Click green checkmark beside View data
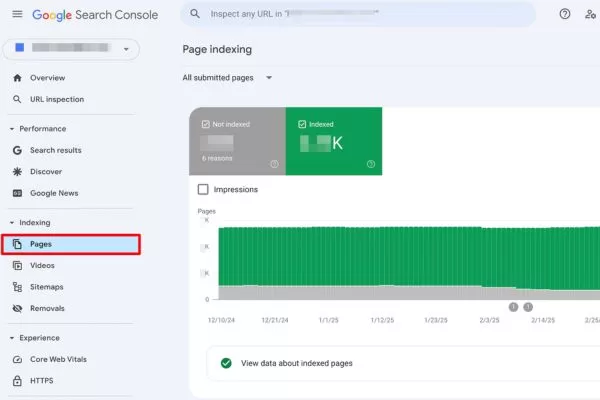The width and height of the screenshot is (600, 400). 226,363
